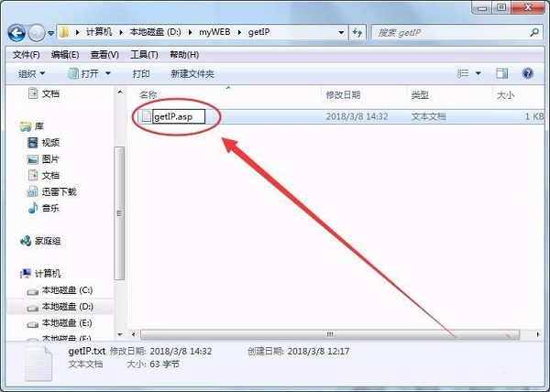550x392 pixels.
Task: Expand the arrow after myWEB breadcrumb
Action: 239,32
